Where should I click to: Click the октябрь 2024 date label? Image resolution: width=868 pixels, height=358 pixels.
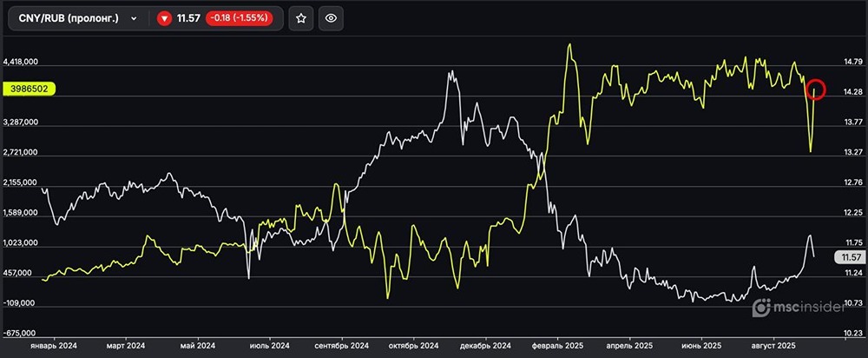click(x=413, y=346)
